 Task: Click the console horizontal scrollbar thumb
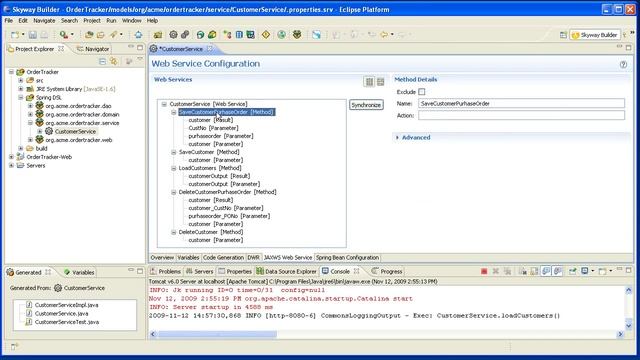click(x=217, y=334)
